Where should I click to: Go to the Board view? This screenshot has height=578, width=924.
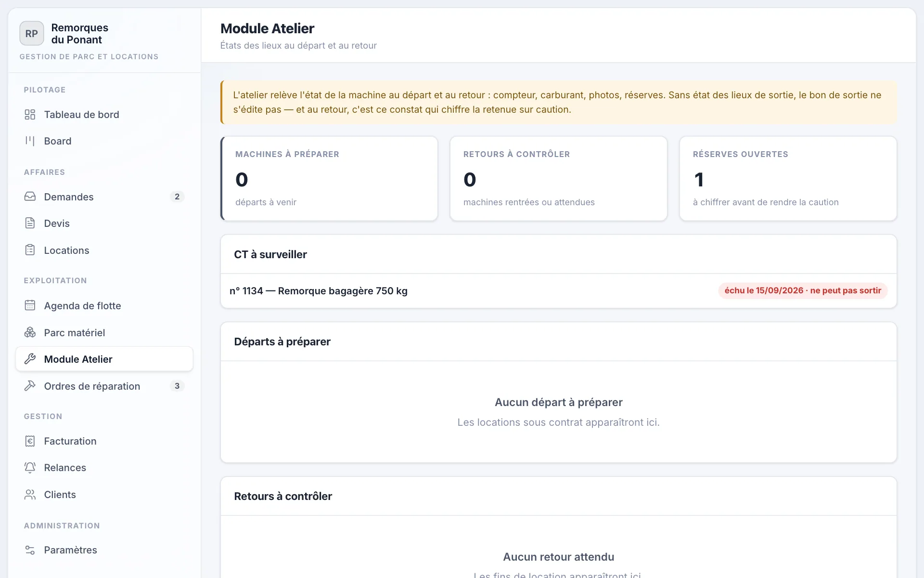[x=104, y=141]
